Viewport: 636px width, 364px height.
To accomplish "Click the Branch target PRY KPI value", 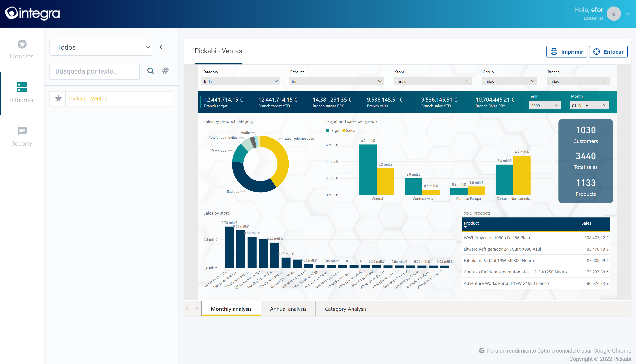I will point(332,100).
